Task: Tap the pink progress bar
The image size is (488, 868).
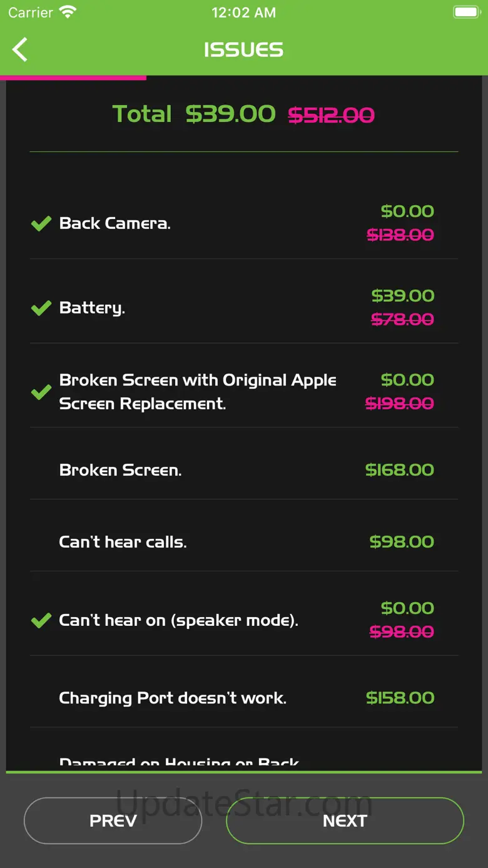Action: tap(73, 78)
